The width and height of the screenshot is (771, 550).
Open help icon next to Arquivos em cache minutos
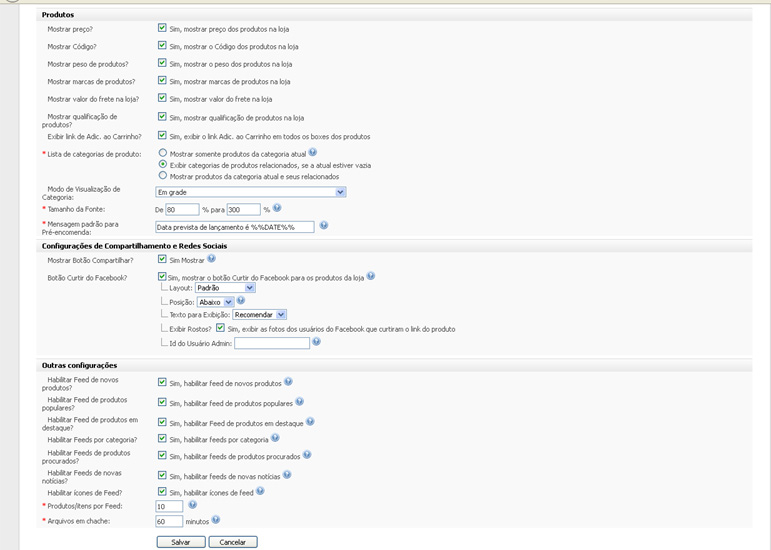click(215, 520)
